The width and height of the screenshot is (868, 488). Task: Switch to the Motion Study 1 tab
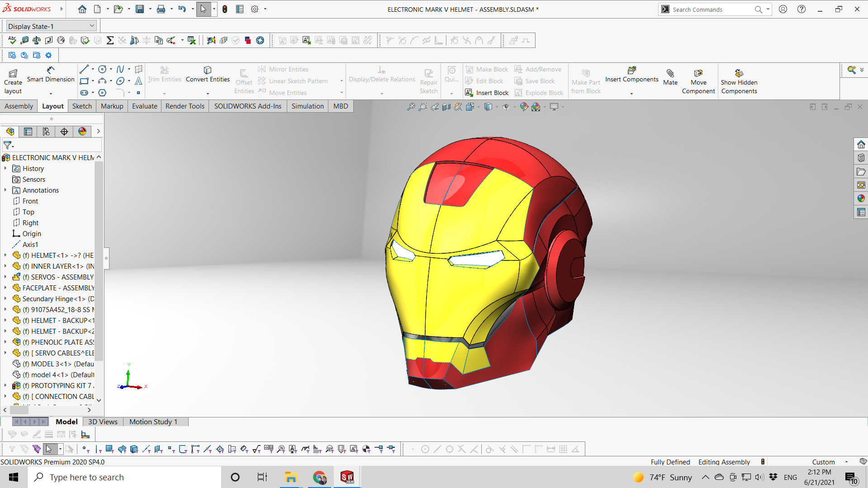click(x=153, y=422)
